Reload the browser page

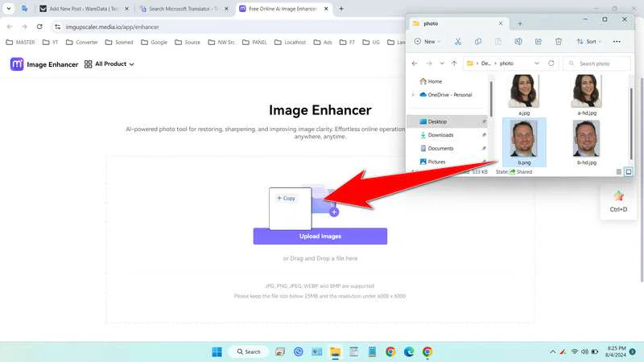[39, 27]
